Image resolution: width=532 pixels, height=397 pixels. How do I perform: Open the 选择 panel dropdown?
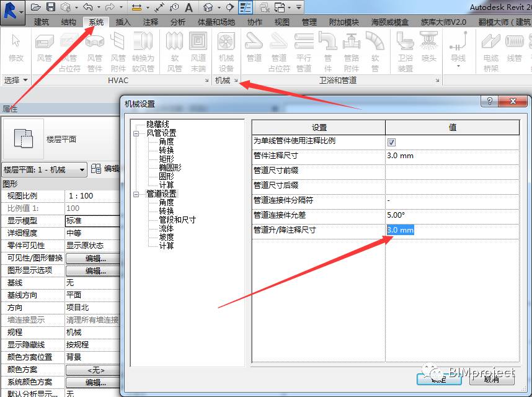tap(16, 81)
